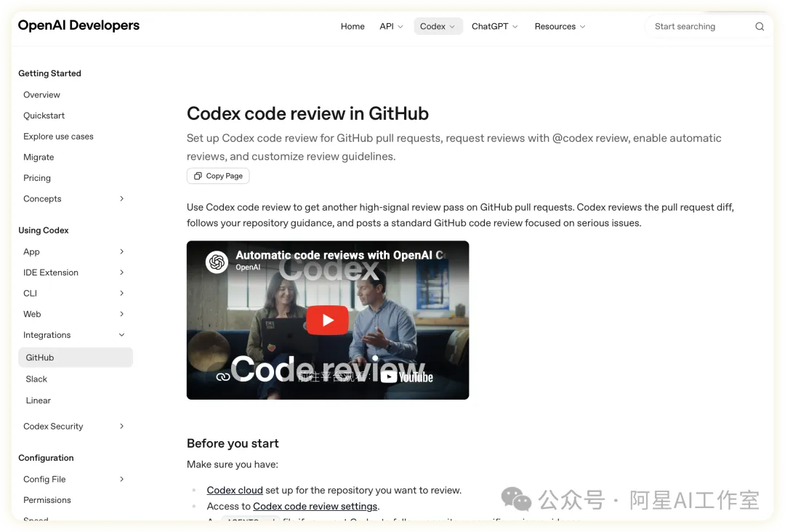Expand the IDE Extension chevron

[x=121, y=273]
